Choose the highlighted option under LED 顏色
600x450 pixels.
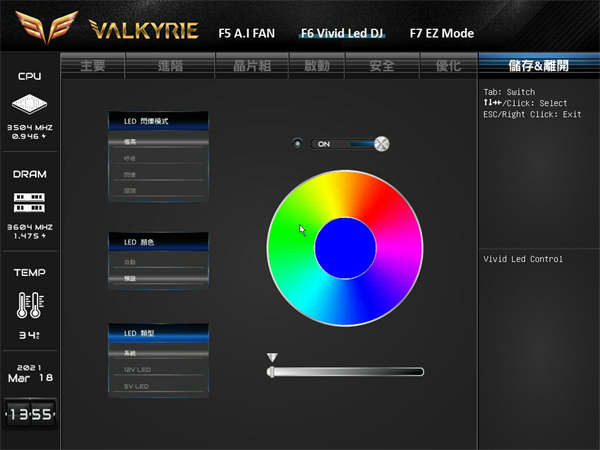[x=158, y=278]
